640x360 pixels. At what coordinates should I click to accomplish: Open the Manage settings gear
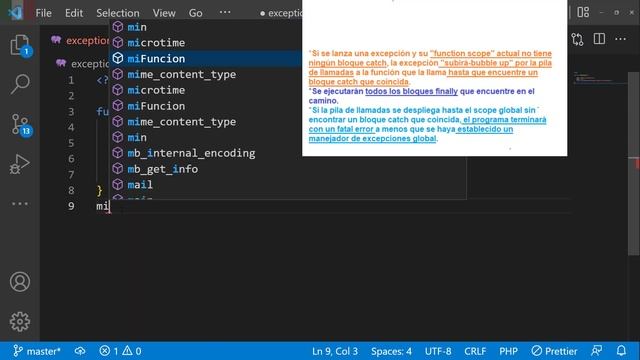[x=20, y=322]
